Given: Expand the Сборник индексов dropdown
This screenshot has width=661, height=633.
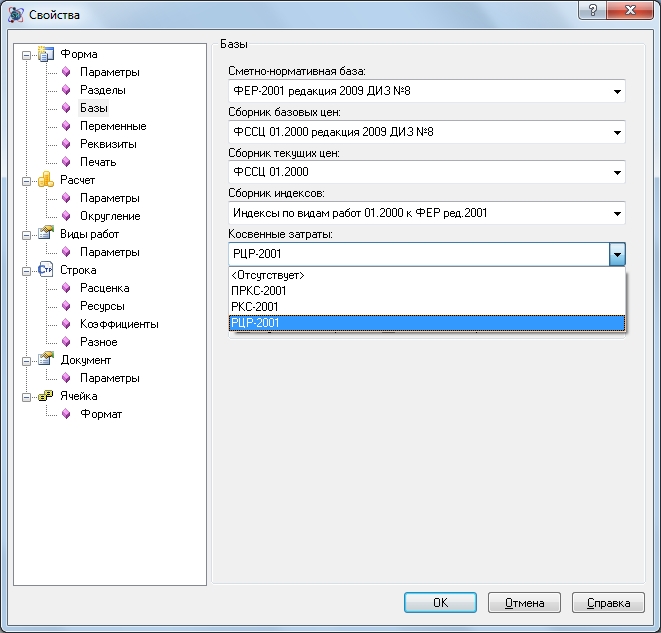Looking at the screenshot, I should coord(617,213).
